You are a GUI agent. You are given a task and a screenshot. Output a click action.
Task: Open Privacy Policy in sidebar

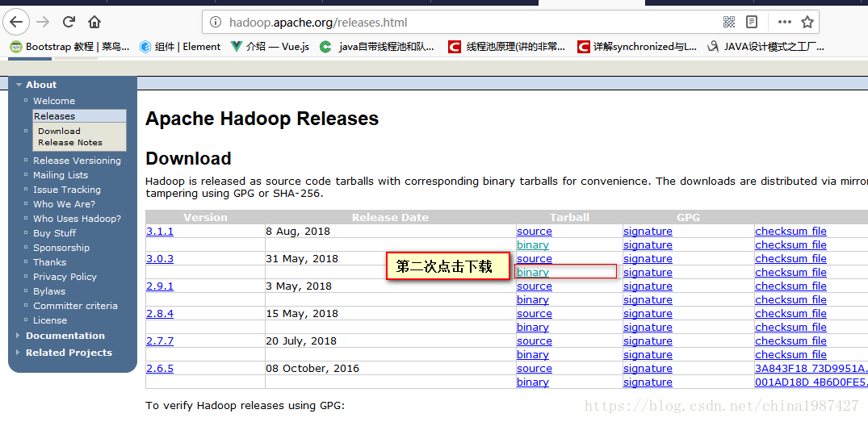65,277
